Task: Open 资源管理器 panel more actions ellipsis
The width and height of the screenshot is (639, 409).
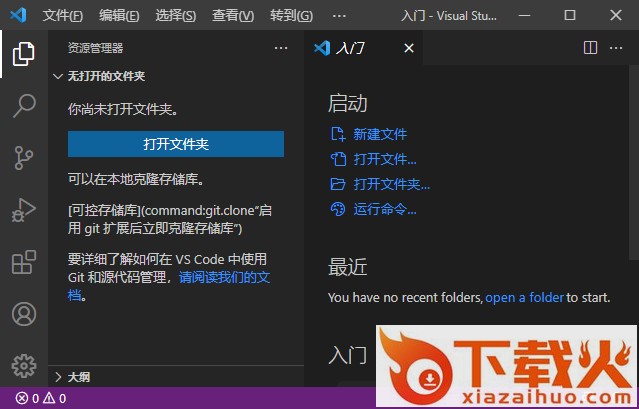Action: click(281, 48)
